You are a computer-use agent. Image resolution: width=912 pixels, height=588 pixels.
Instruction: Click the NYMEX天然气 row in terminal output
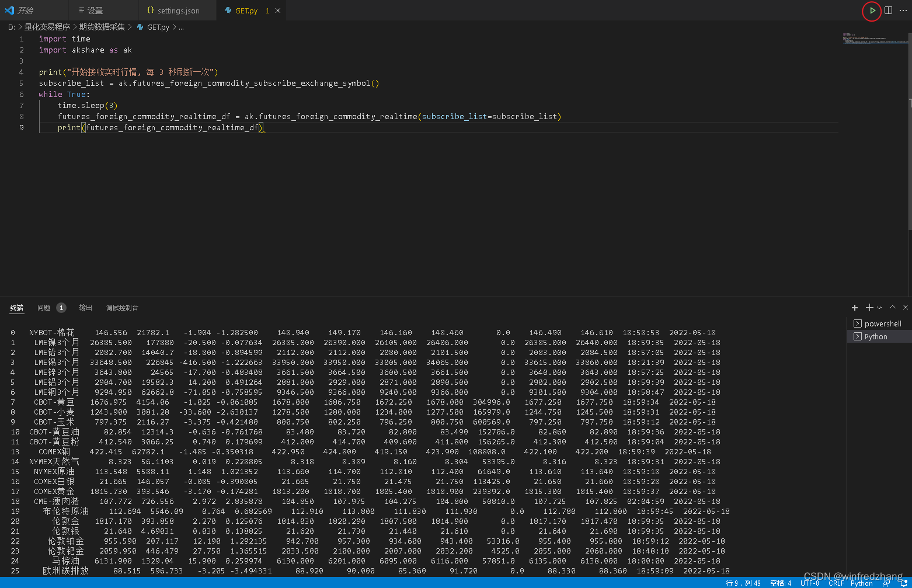[x=366, y=461]
